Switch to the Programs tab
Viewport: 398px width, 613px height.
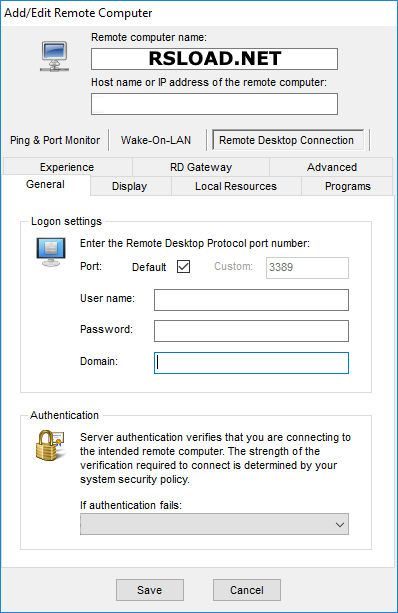click(348, 186)
